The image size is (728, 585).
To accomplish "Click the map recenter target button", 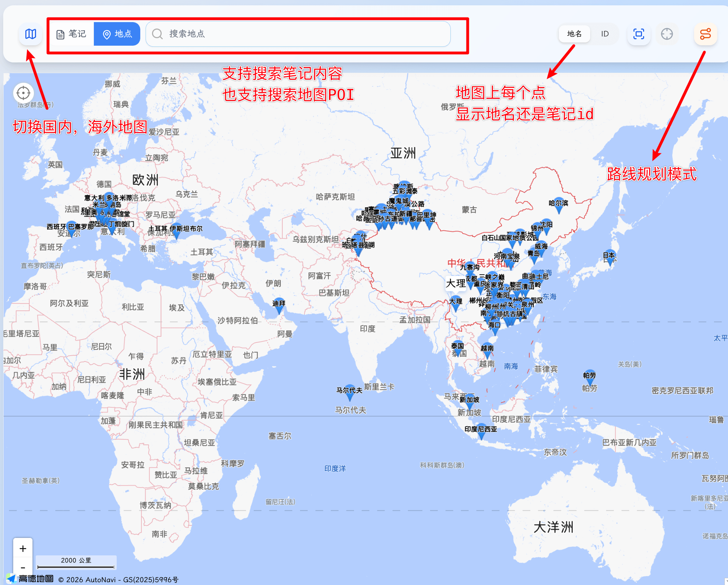I will 24,93.
